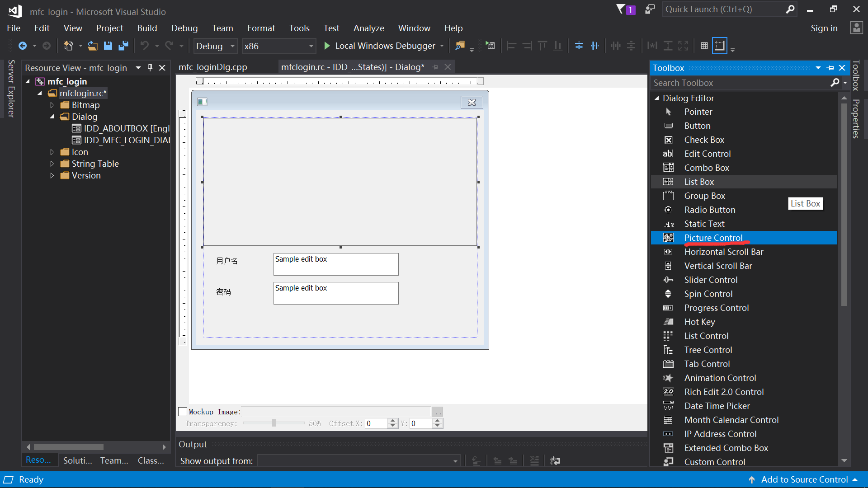This screenshot has width=868, height=488.
Task: Switch to mfc_loginDlg.cpp tab
Action: pyautogui.click(x=213, y=67)
